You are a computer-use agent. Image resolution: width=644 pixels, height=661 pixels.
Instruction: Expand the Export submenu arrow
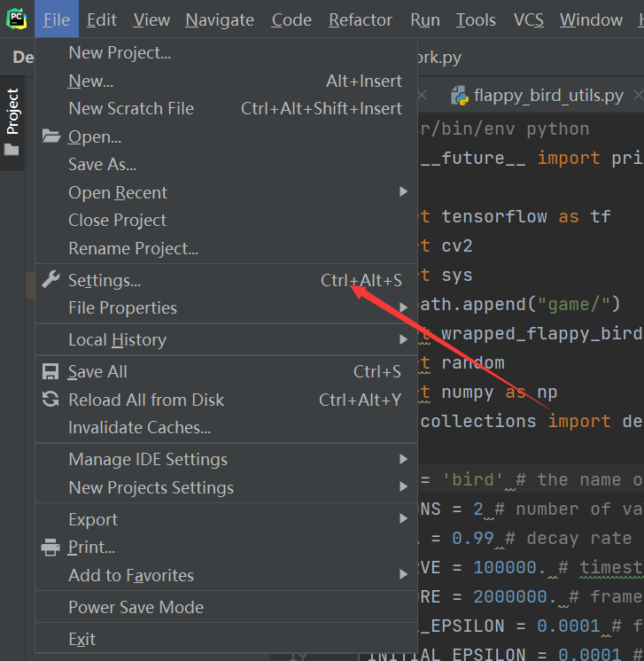click(403, 519)
